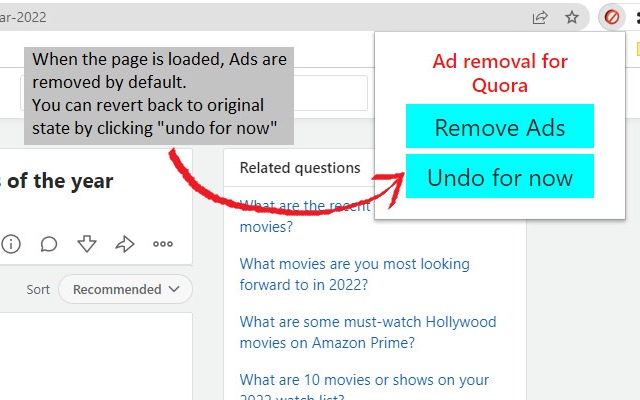Open 'What are 10 movies or shows' link
The height and width of the screenshot is (400, 640).
tap(364, 388)
